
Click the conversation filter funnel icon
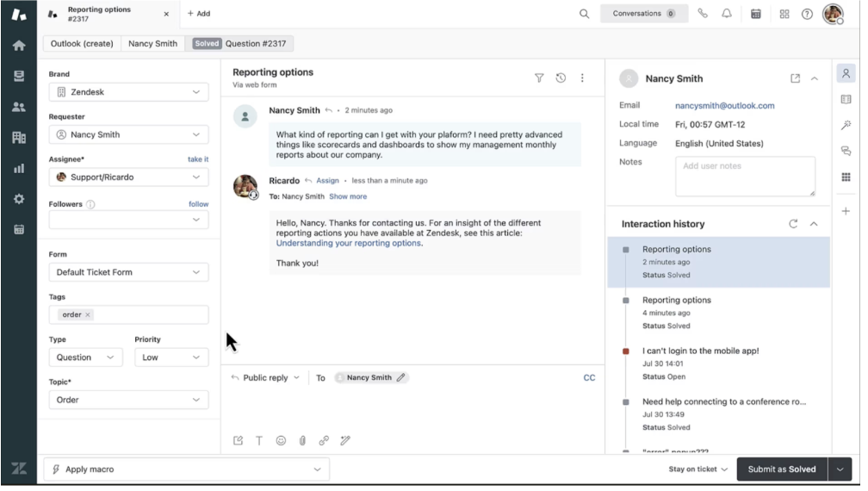(x=539, y=78)
